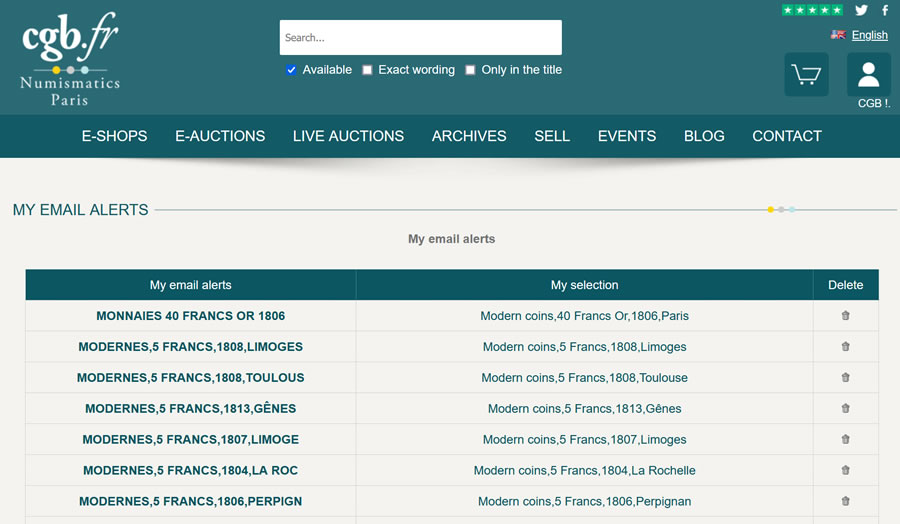
Task: Delete the 5 Francs 1804 La Rochelle alert
Action: coord(845,470)
